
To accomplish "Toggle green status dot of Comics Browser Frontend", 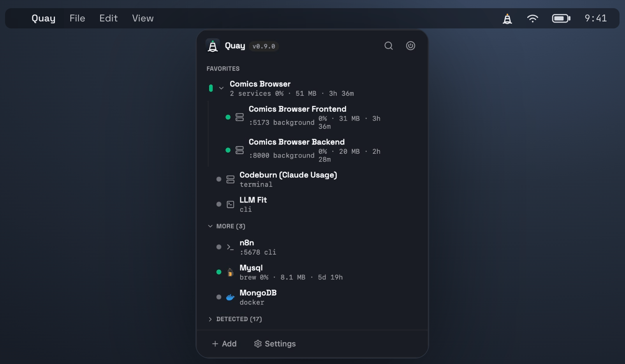I will pos(228,117).
